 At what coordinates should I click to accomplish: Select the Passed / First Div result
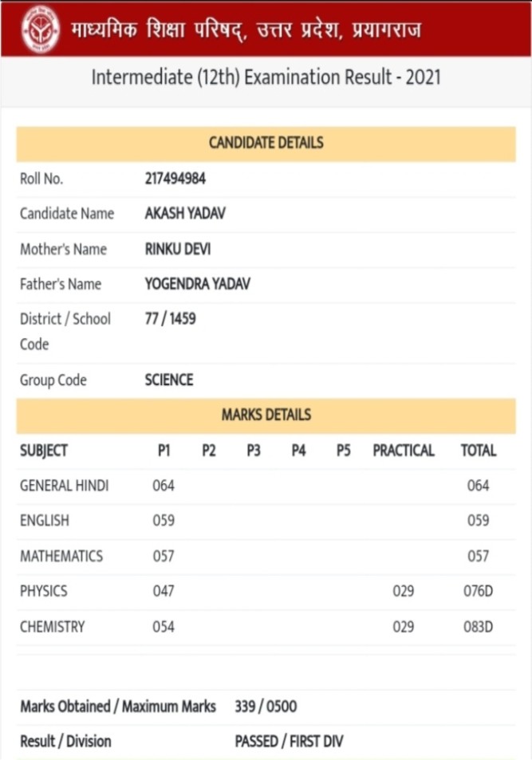coord(289,742)
